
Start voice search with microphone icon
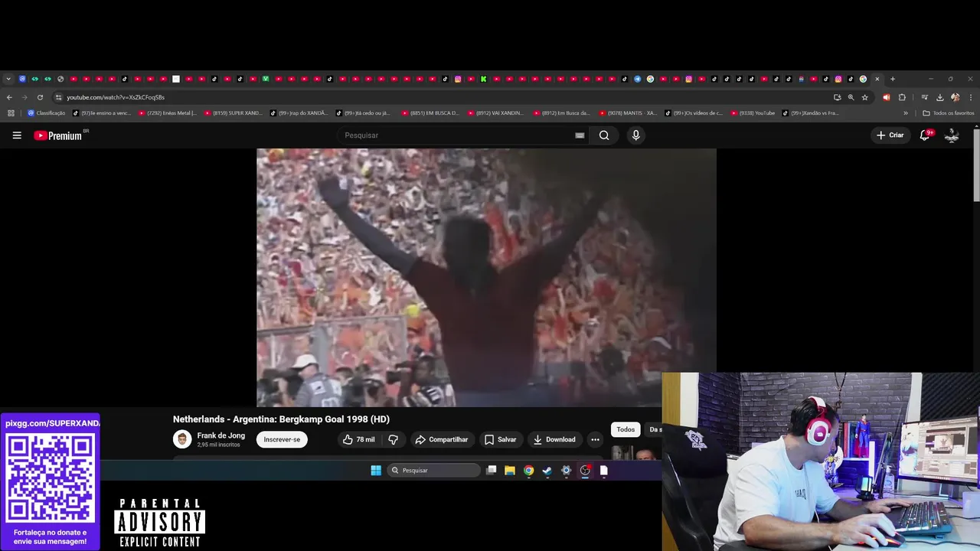point(635,135)
